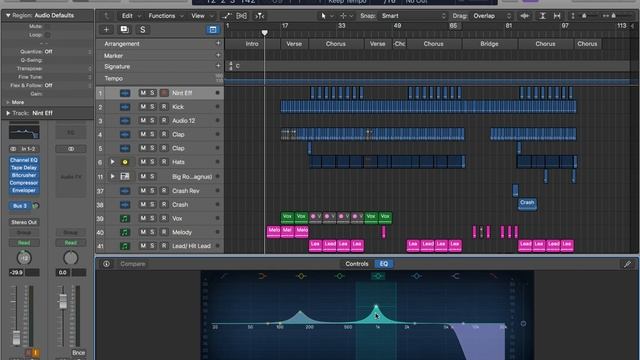
Task: Click the Compare button
Action: click(133, 264)
